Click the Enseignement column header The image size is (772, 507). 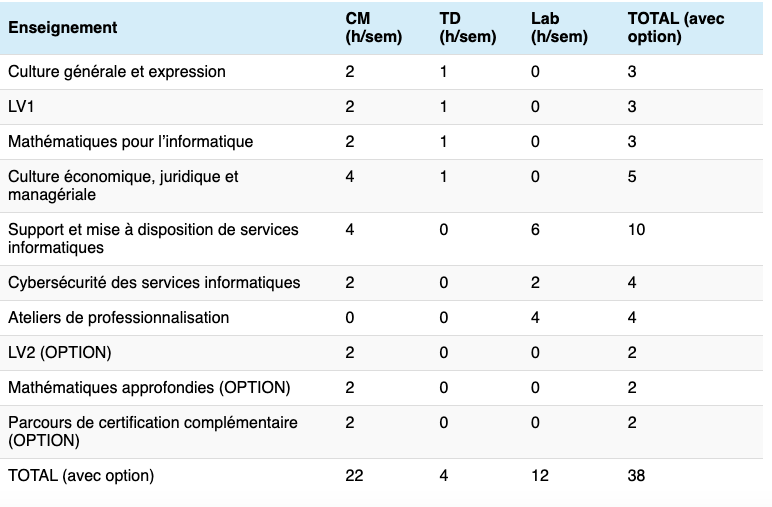tap(63, 28)
